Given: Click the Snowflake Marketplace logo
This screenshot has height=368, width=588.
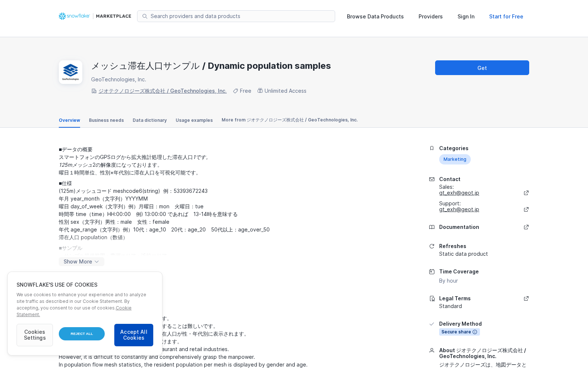Looking at the screenshot, I should coord(95,16).
